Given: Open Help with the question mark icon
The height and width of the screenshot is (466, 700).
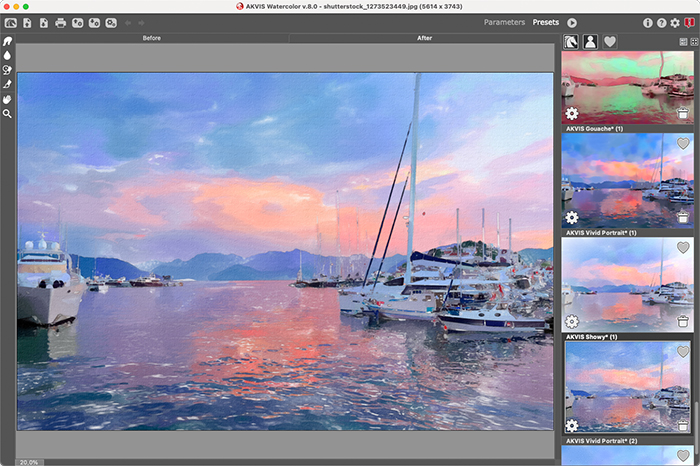Looking at the screenshot, I should 662,22.
